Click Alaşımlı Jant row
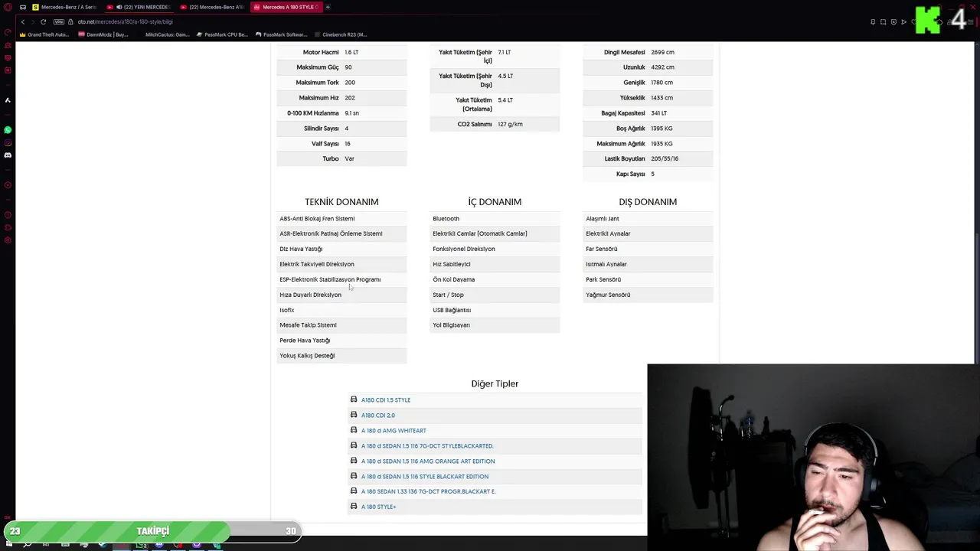 (648, 218)
